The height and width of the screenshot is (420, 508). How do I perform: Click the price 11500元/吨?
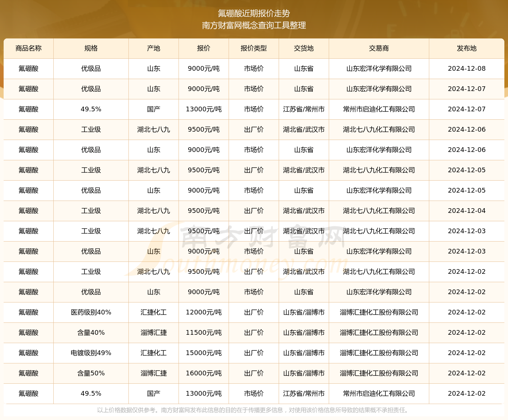tap(204, 333)
